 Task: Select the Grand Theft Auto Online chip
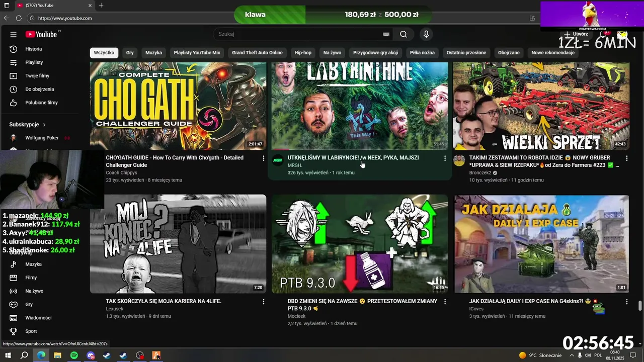[258, 53]
